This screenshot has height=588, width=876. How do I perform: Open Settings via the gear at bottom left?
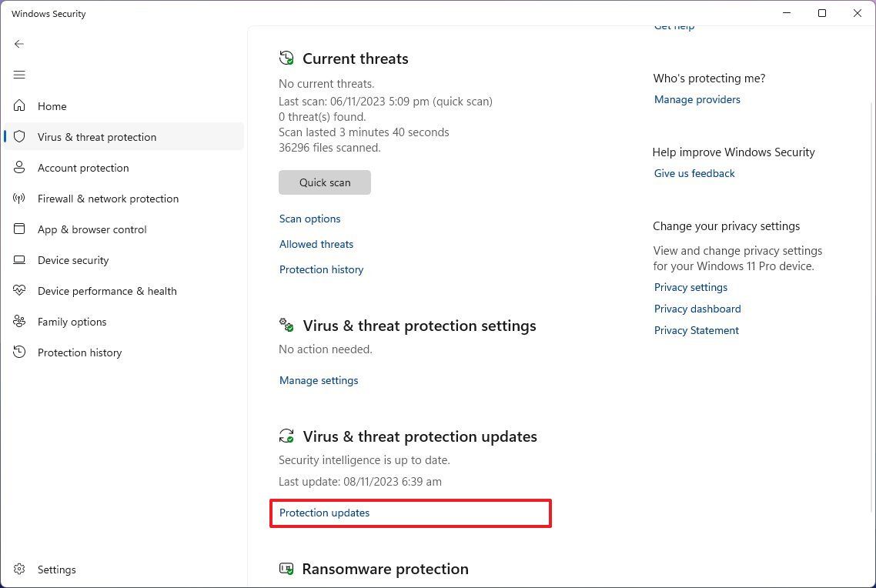point(19,570)
